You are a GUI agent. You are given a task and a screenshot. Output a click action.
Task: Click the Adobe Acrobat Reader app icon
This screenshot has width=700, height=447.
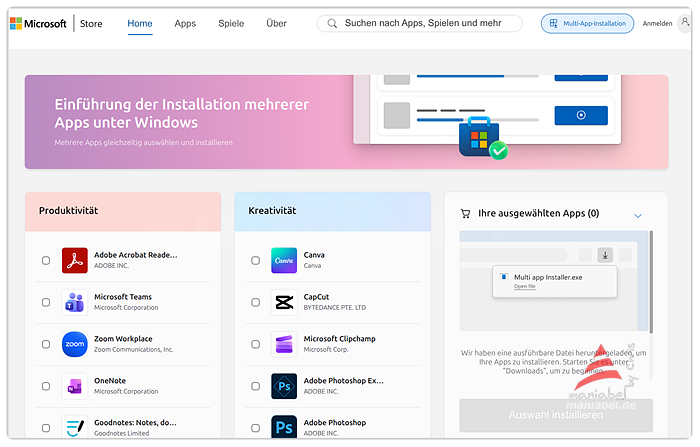click(75, 260)
